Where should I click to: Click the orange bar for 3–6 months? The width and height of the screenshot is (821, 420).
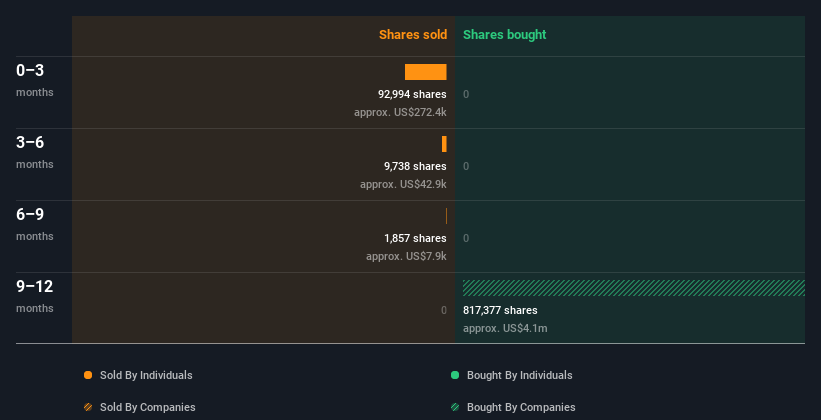coord(444,144)
